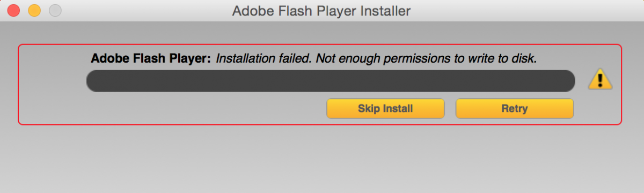Viewport: 644px width, 193px height.
Task: Select the words "Skip Install" on the button
Action: pyautogui.click(x=385, y=108)
